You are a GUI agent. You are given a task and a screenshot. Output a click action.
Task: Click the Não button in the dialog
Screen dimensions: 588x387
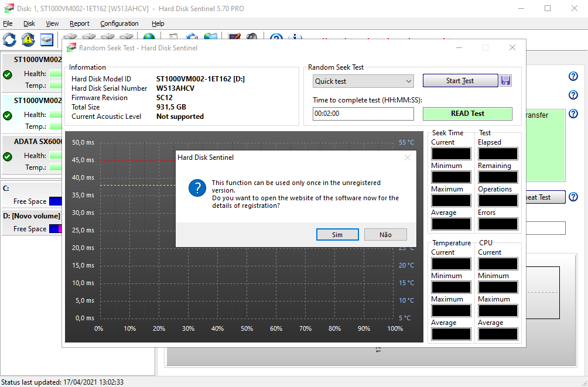385,235
